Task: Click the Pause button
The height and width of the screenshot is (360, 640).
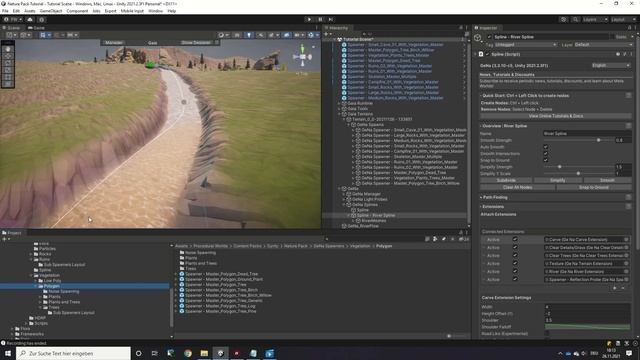Action: 320,19
